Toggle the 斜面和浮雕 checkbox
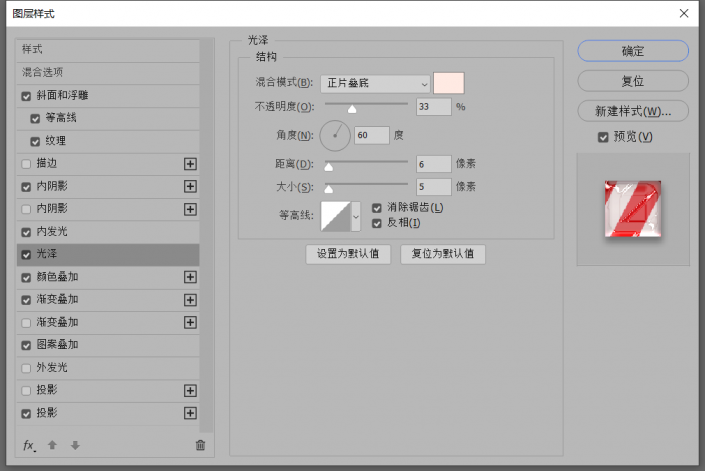The width and height of the screenshot is (705, 471). tap(26, 96)
